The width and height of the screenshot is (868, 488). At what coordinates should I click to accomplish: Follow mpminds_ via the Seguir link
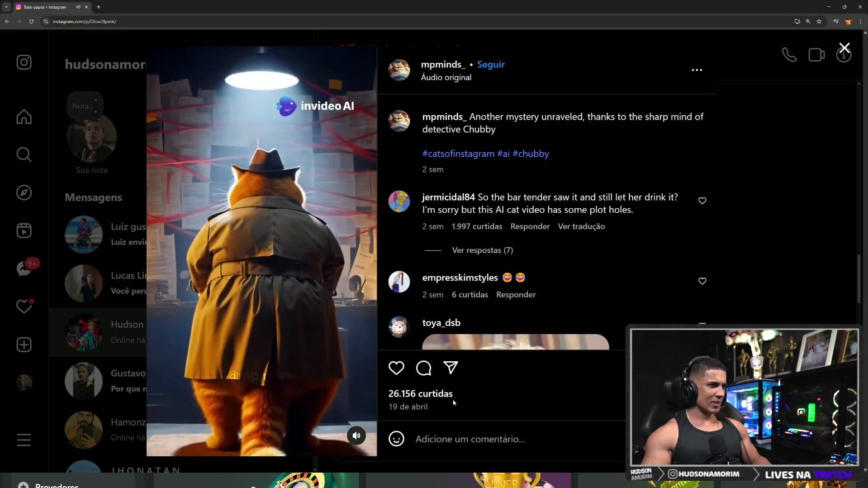pyautogui.click(x=491, y=64)
